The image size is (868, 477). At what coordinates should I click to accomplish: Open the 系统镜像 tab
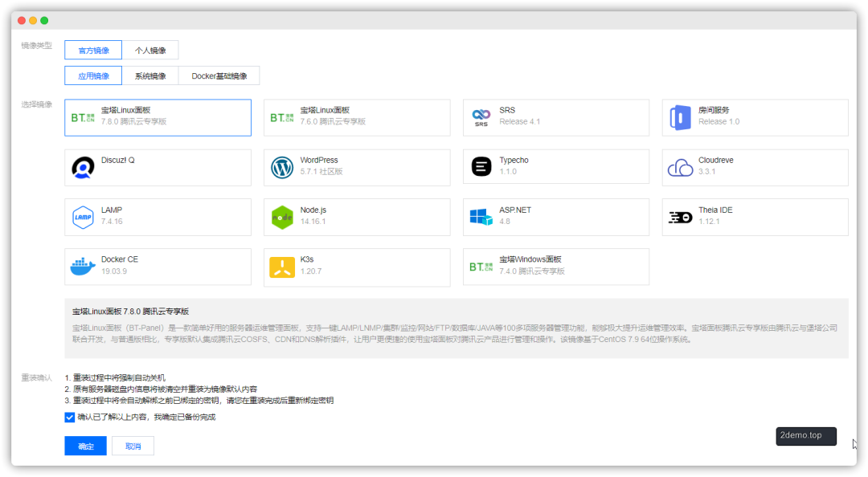pos(150,75)
